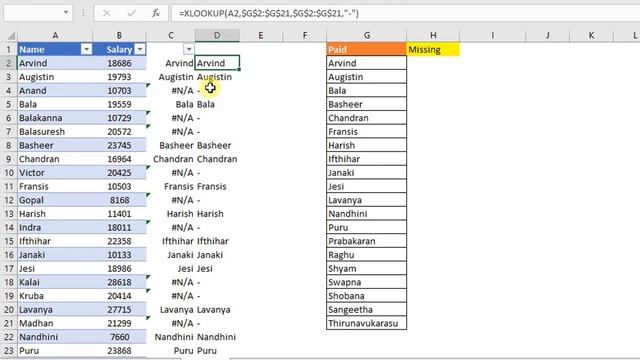Select column C header
Screen dimensions: 640x360
coord(171,36)
